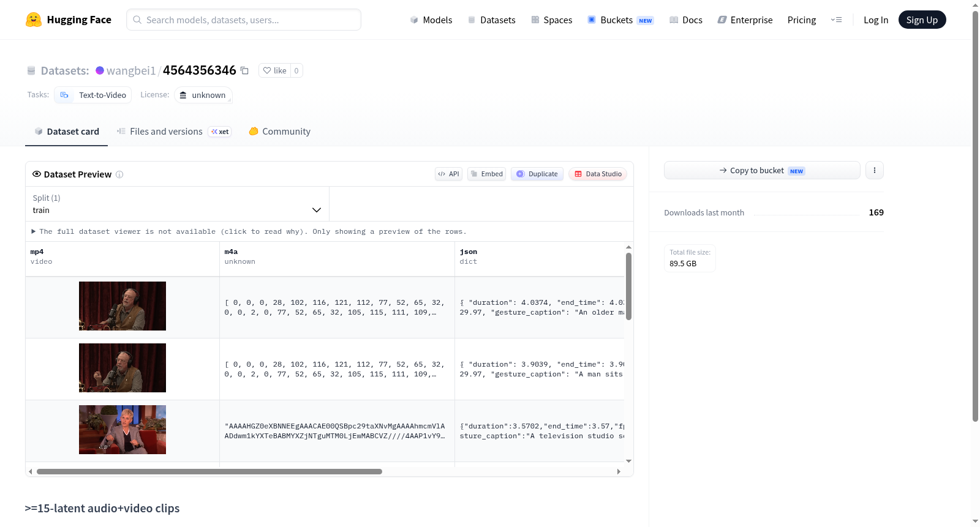Click the horizontal table scrollbar
Viewport: 980px width, 527px height.
(x=209, y=471)
